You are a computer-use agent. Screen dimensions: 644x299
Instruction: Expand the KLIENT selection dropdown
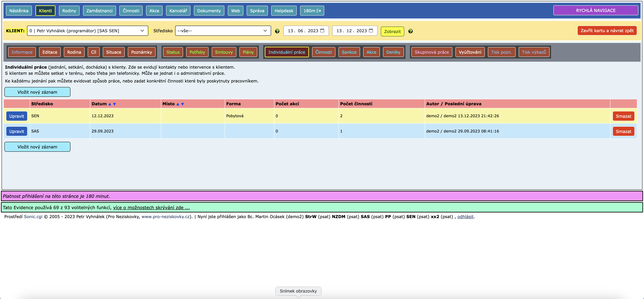(88, 31)
